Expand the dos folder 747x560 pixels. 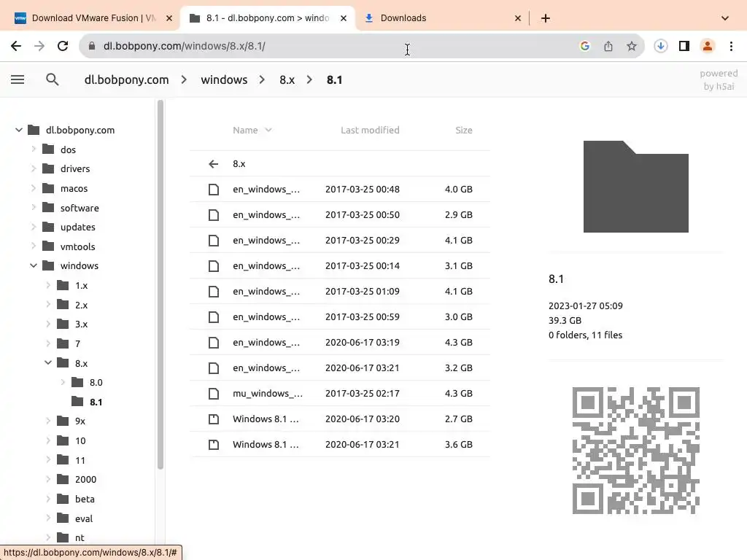click(x=34, y=149)
